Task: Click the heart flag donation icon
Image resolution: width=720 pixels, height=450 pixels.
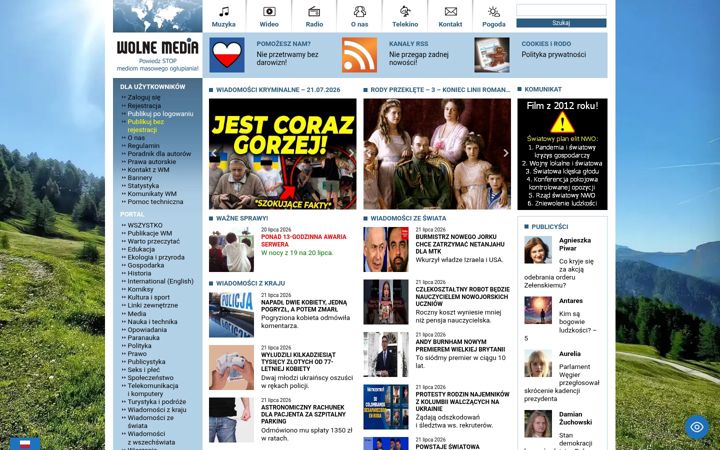Action: (227, 55)
